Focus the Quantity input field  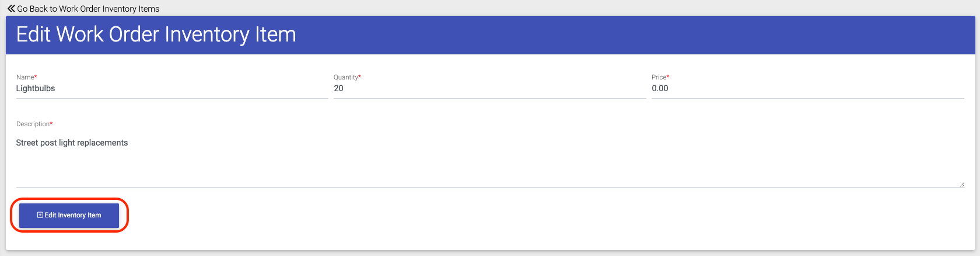[489, 89]
